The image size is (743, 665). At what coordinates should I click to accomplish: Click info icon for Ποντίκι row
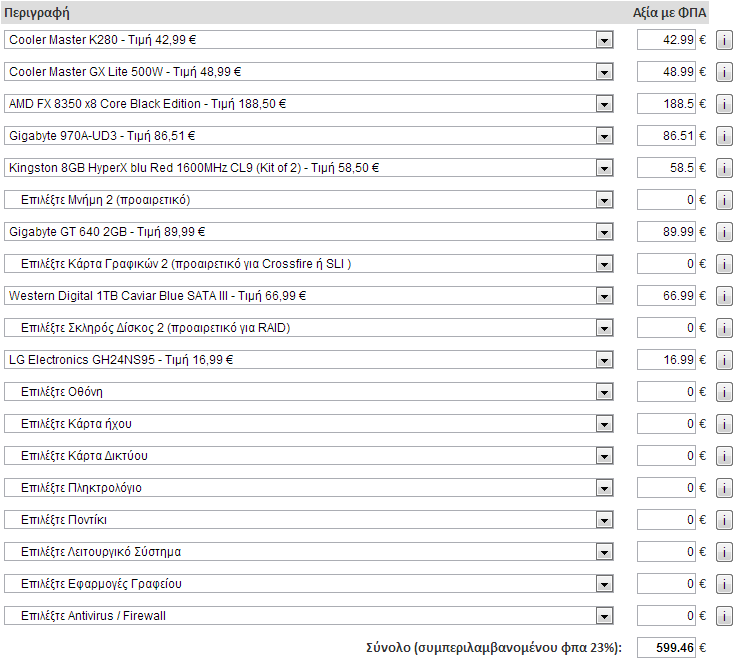click(x=724, y=520)
